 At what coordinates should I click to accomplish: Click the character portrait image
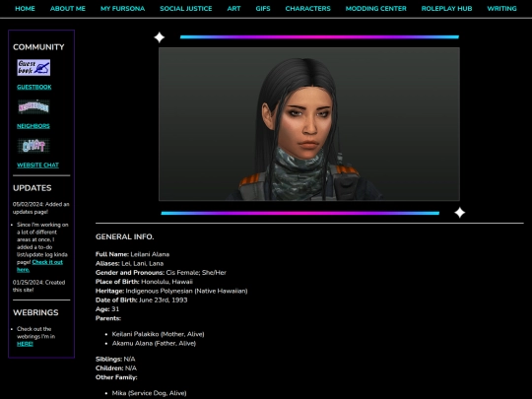pos(309,124)
